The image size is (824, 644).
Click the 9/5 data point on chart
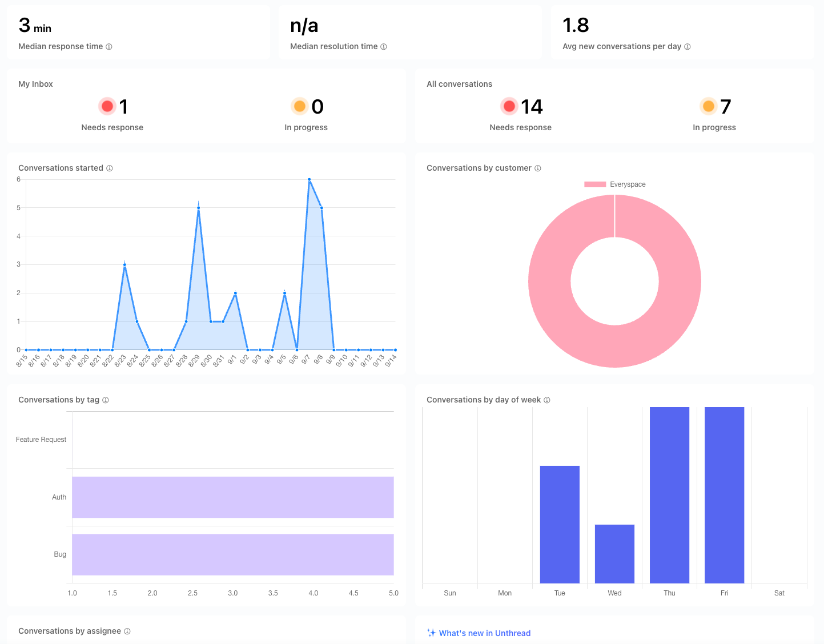pos(284,293)
